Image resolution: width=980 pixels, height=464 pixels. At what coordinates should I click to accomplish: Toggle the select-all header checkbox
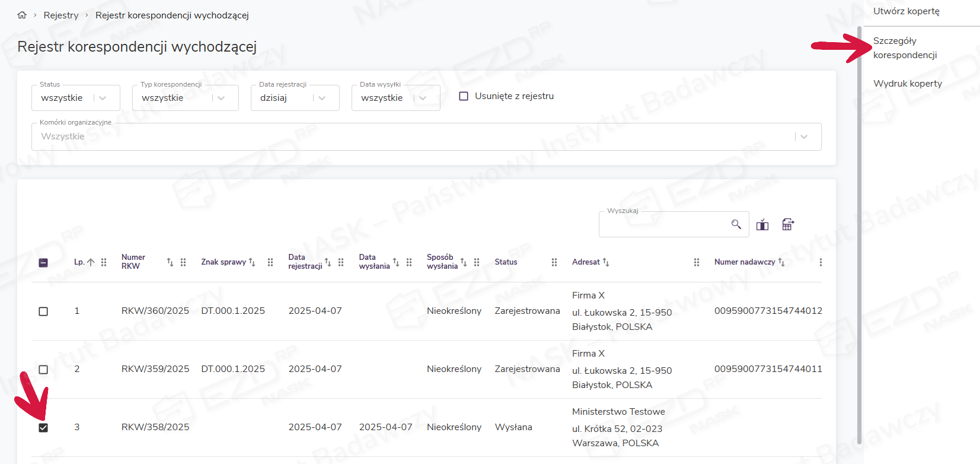tap(43, 263)
